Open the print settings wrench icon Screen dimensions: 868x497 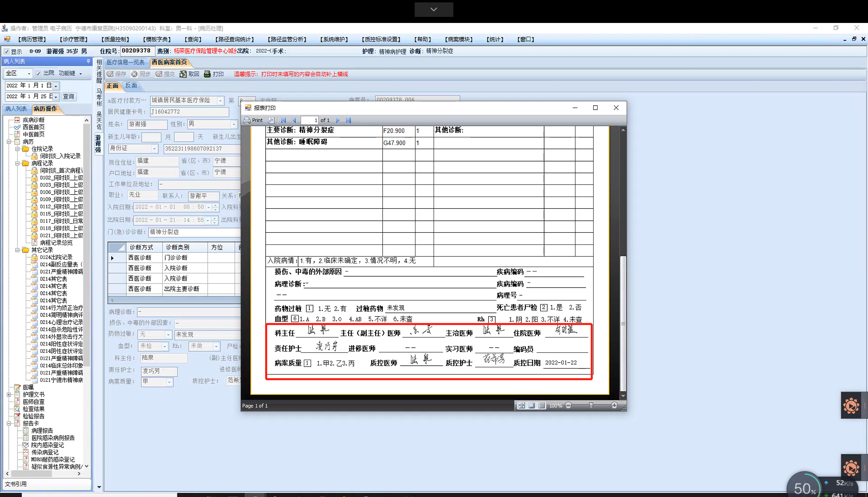click(271, 120)
